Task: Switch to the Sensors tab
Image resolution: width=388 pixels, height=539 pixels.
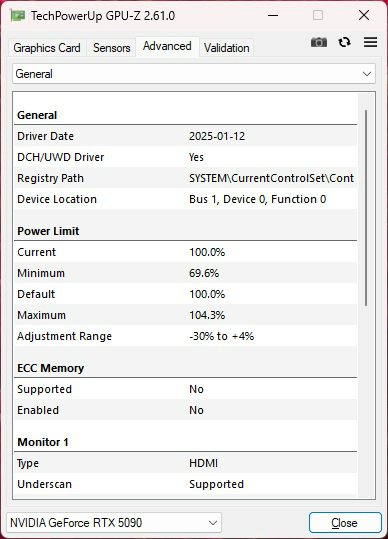Action: coord(112,48)
